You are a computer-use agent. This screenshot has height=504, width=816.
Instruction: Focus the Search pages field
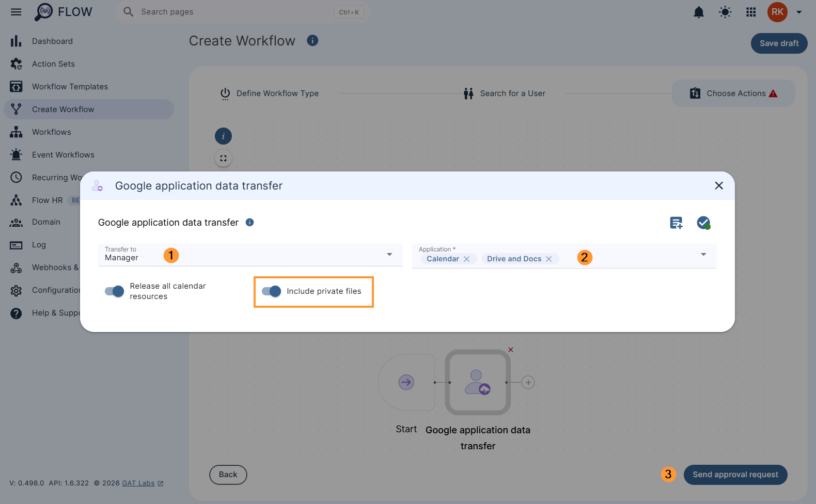click(243, 12)
